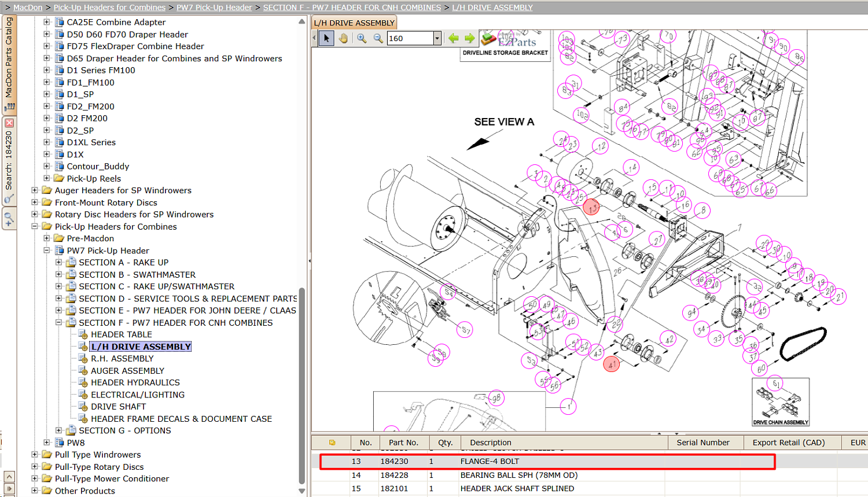Click the Pre-Macdon folder icon
Image resolution: width=868 pixels, height=497 pixels.
59,238
